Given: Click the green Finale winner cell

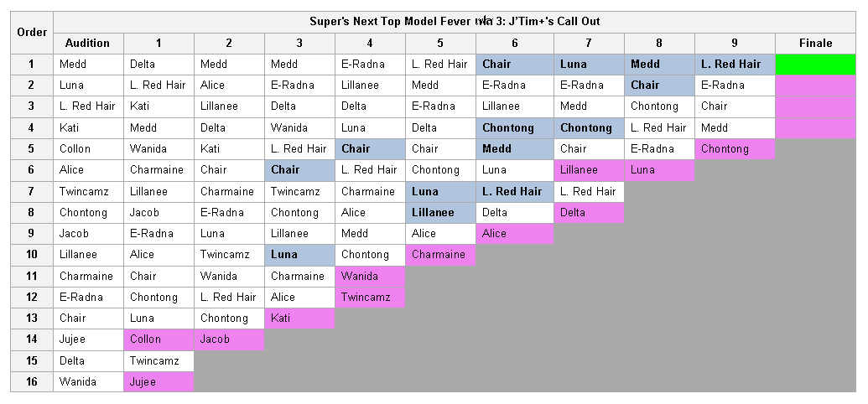Looking at the screenshot, I should [815, 65].
